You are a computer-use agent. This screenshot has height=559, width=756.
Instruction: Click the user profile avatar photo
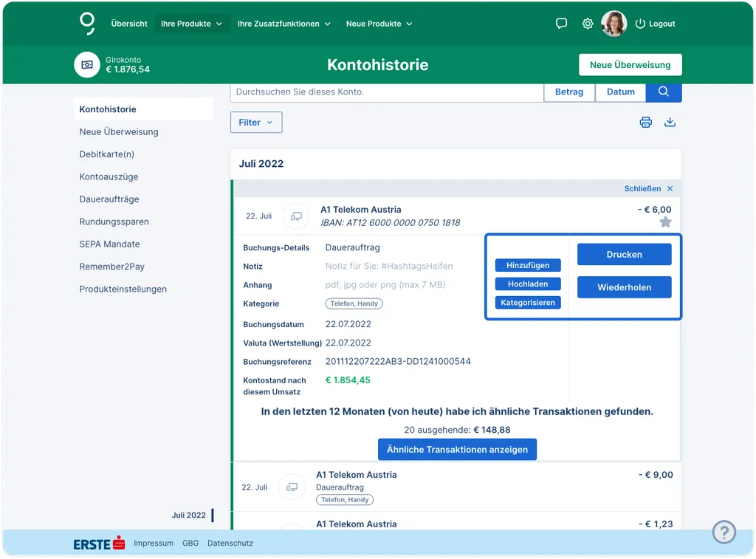click(x=614, y=24)
